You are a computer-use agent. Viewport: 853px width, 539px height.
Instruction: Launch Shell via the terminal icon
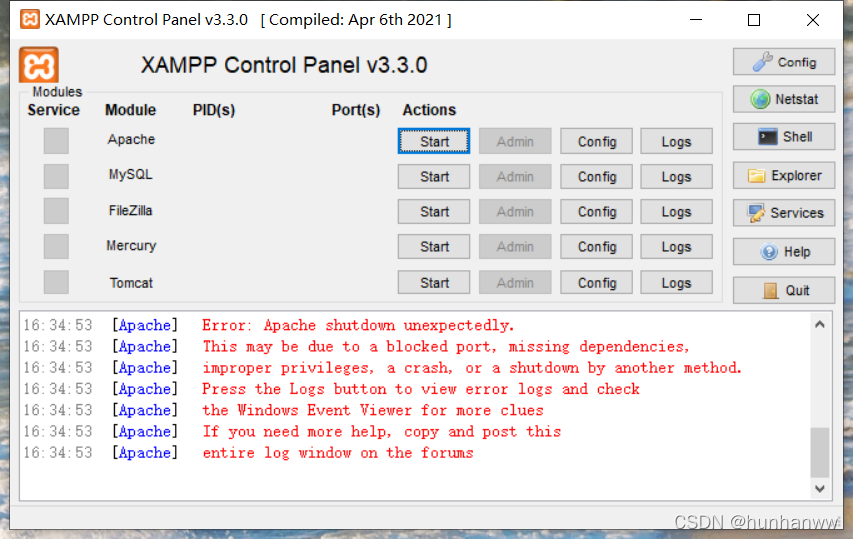tap(768, 137)
